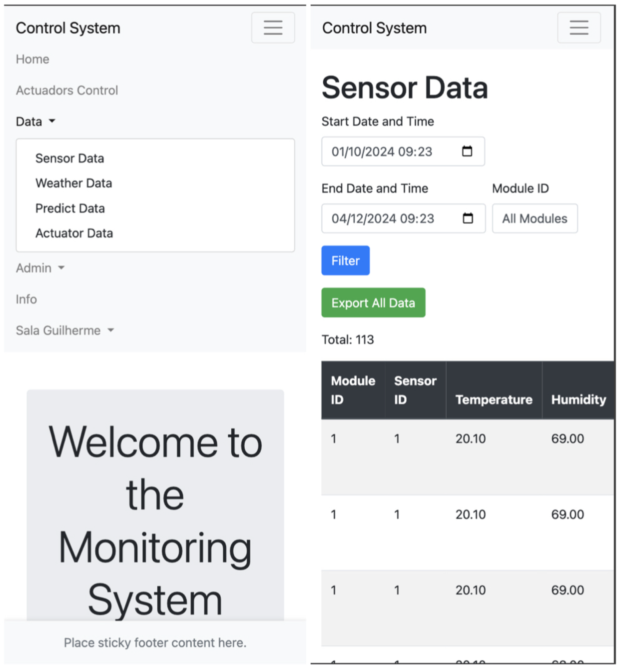This screenshot has width=620, height=672.
Task: Toggle the left panel hamburger menu
Action: coord(273,28)
